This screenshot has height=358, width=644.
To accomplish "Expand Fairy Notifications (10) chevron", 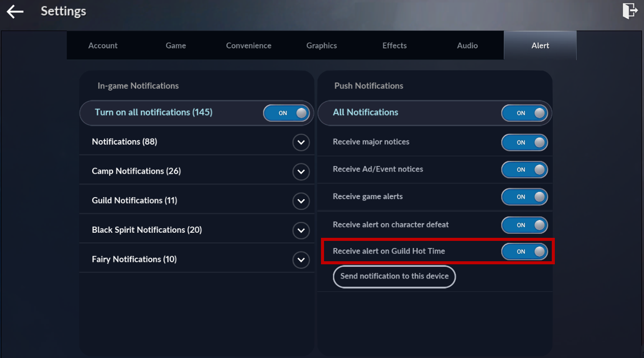I will tap(301, 260).
